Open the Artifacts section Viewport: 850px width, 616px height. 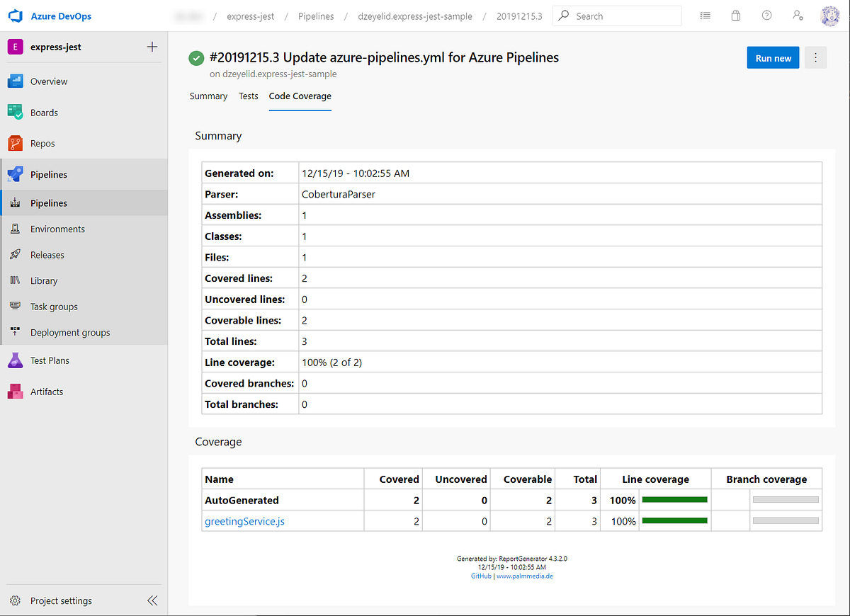[x=47, y=391]
